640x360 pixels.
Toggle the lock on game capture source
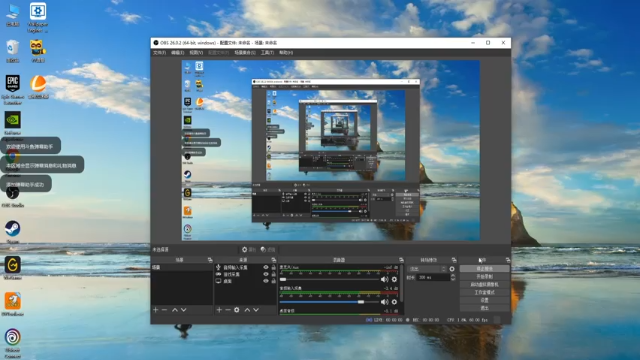click(x=273, y=274)
